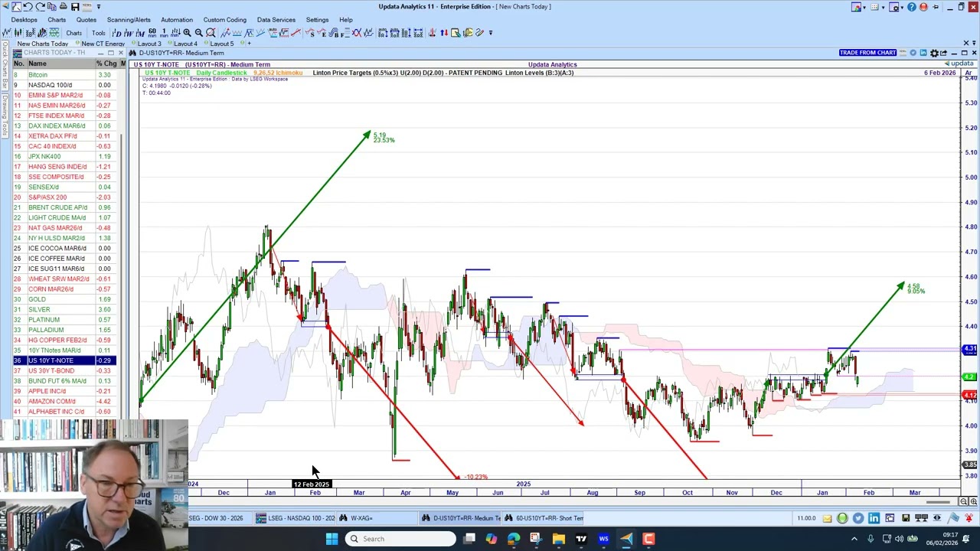Open the 60-US10YT=RR Short Term window tab

tap(544, 518)
